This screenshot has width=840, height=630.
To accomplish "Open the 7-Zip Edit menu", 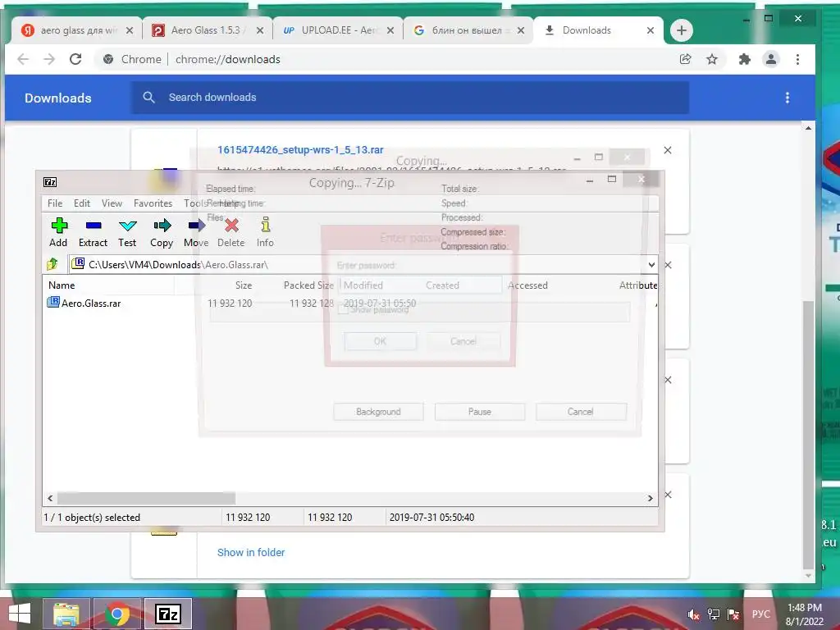I will tap(82, 203).
